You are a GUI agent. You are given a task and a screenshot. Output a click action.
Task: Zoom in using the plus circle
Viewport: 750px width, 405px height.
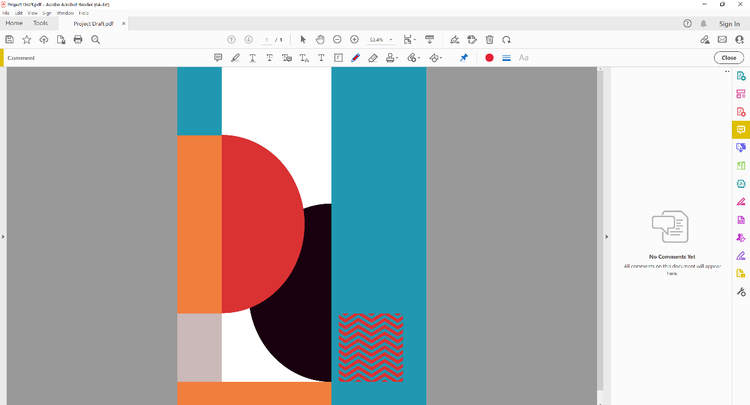(354, 40)
